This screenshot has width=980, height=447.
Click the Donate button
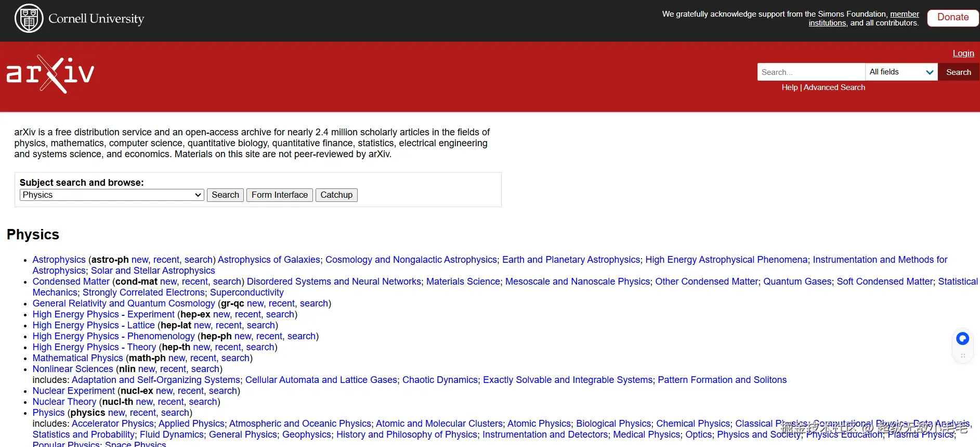click(x=953, y=18)
